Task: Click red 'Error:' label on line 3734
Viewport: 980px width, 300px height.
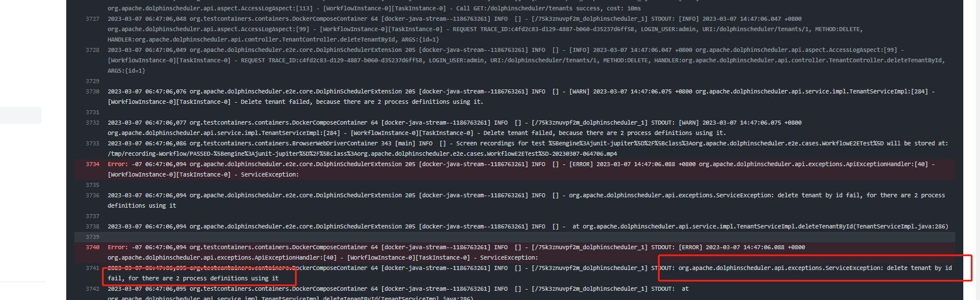Action: pyautogui.click(x=118, y=164)
